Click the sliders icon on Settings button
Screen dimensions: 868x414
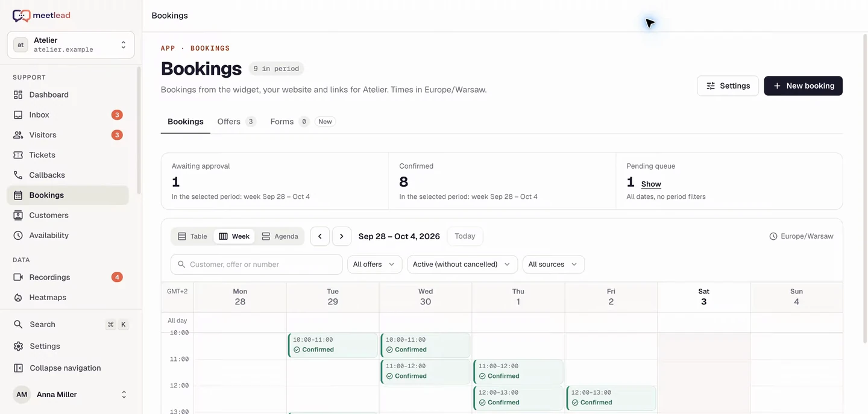[x=711, y=86]
